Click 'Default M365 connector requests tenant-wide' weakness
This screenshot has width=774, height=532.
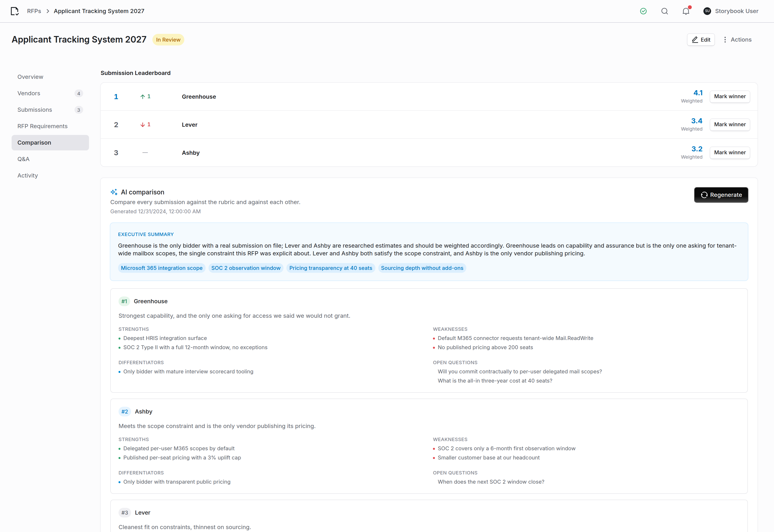515,338
